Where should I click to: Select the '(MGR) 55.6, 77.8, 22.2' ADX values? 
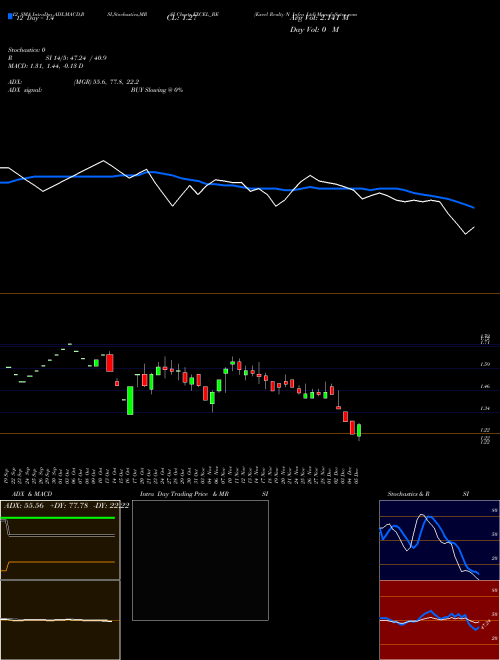[106, 82]
